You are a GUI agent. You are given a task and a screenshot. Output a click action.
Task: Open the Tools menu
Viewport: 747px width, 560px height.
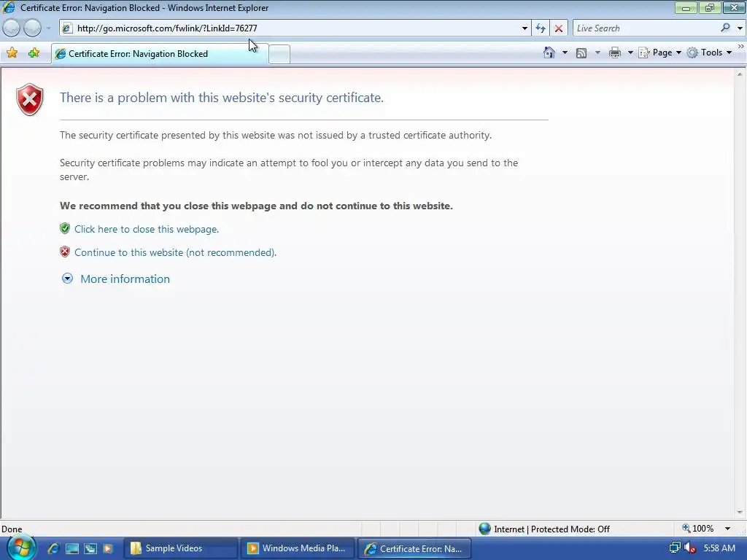point(709,52)
